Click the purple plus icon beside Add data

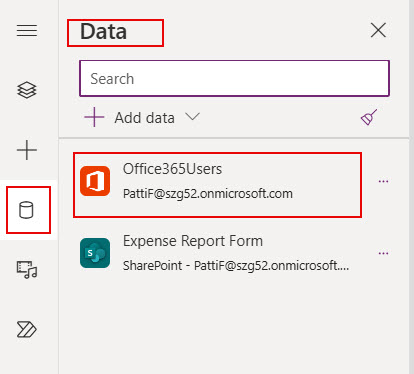pos(94,117)
